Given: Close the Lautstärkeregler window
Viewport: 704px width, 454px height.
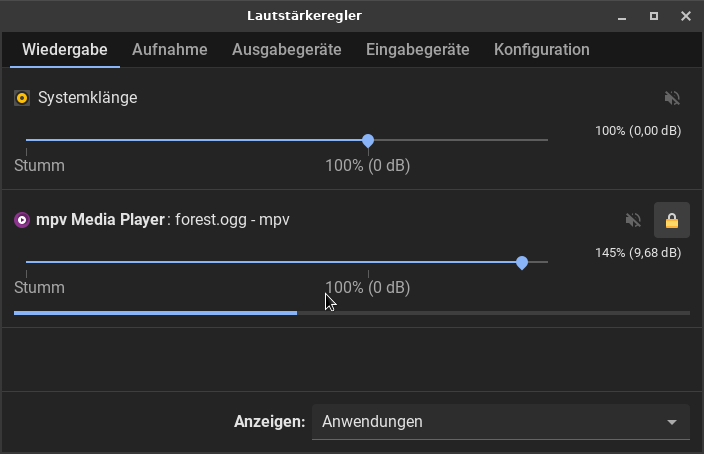Looking at the screenshot, I should click(685, 16).
